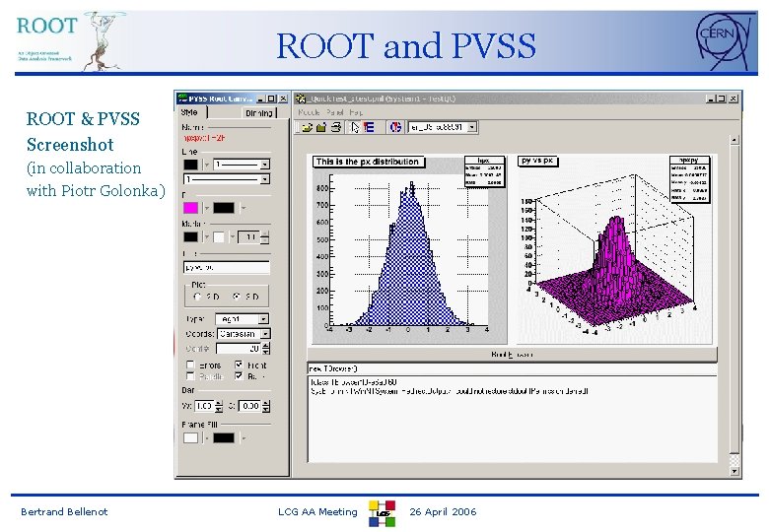Click the Bar O stepper arrows

tap(266, 406)
